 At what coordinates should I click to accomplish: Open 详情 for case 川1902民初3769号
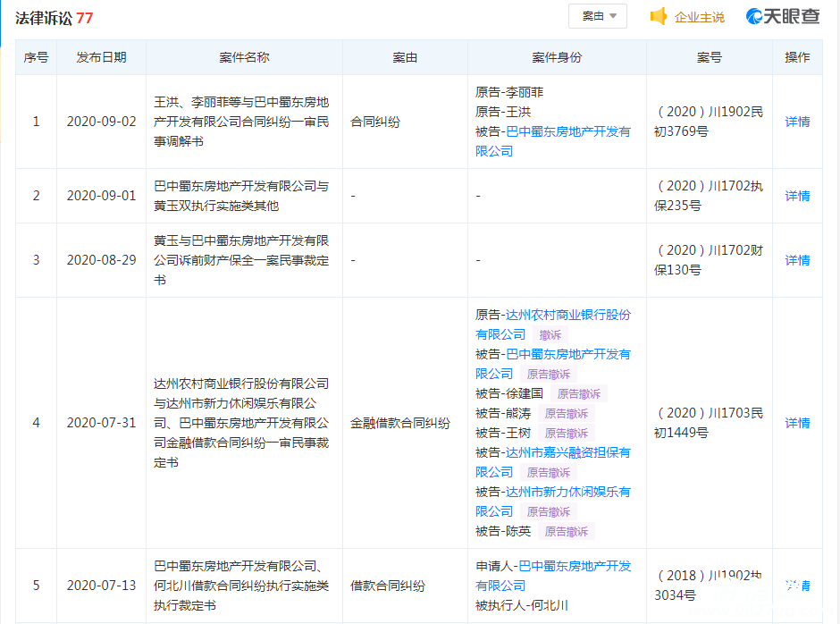pos(797,122)
